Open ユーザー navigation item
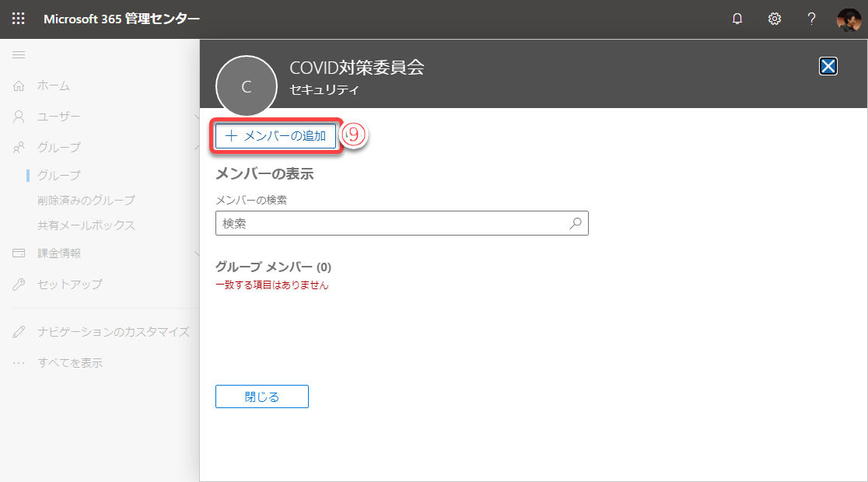Viewport: 868px width, 482px height. pos(58,116)
